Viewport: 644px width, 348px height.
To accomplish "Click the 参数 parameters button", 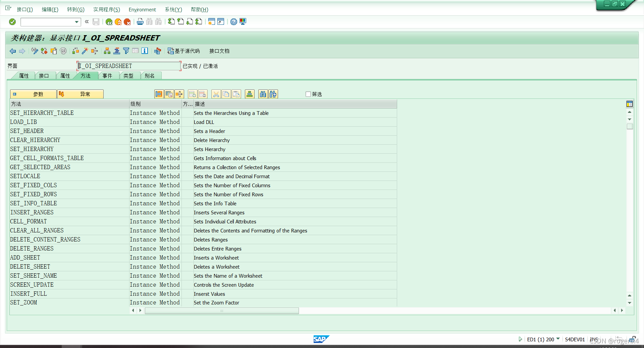I will click(33, 94).
